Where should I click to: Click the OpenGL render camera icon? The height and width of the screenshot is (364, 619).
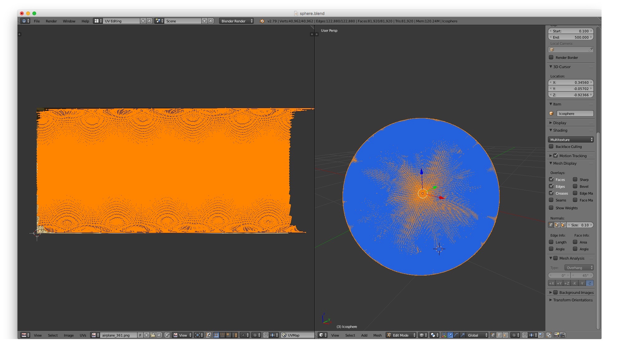[556, 335]
